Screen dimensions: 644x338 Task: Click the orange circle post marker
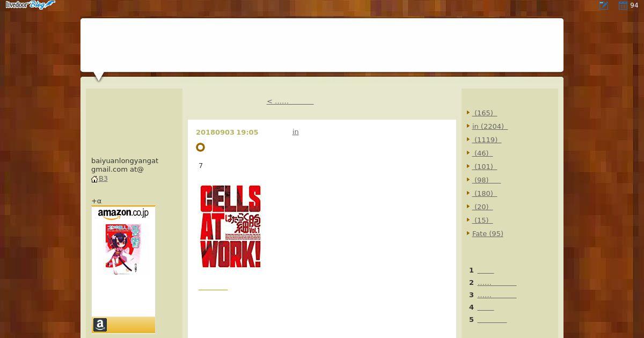click(200, 147)
